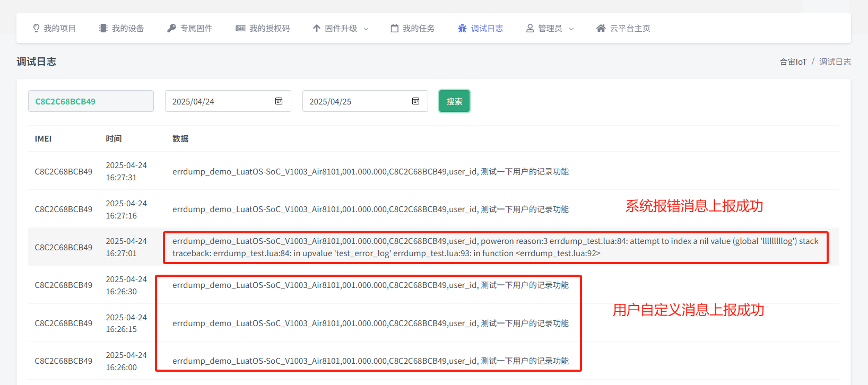Click the 数据 column header
The width and height of the screenshot is (868, 385).
[x=180, y=138]
